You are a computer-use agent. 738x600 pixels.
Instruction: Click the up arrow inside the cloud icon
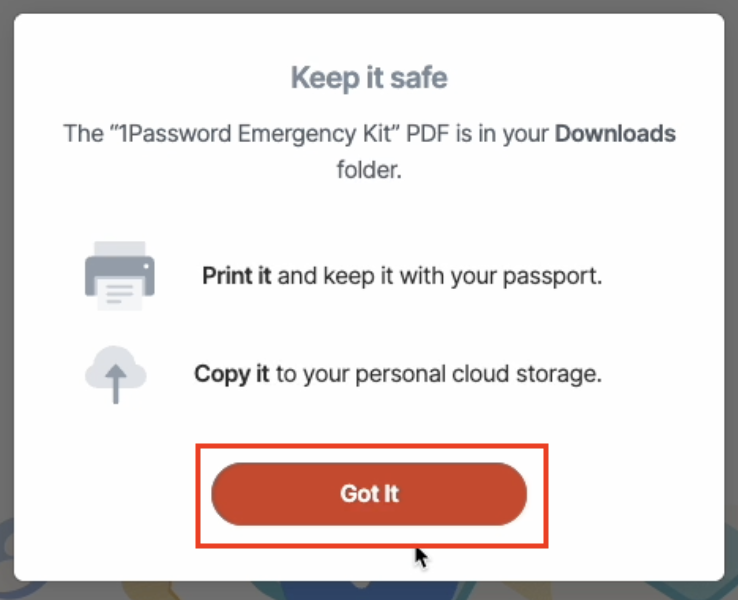(x=116, y=382)
